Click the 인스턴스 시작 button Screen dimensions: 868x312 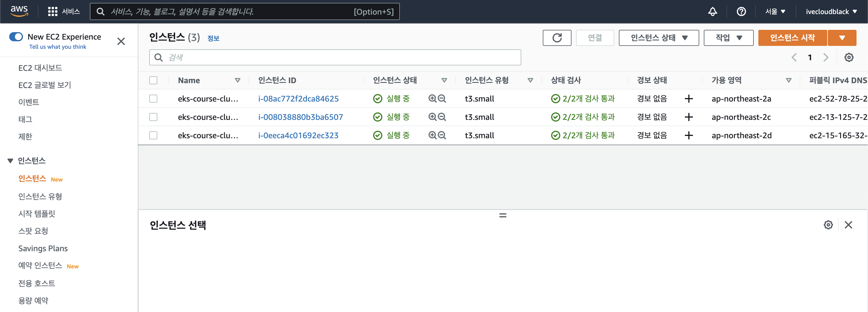coord(792,38)
